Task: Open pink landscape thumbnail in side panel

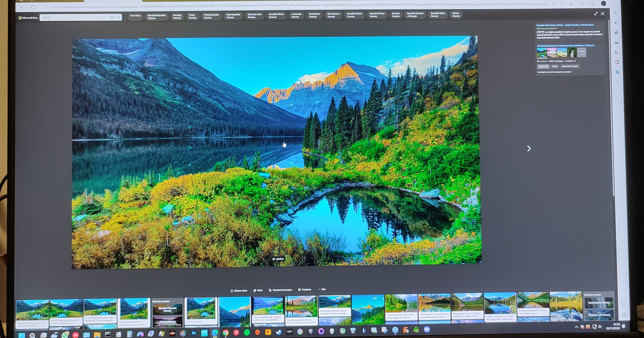Action: coord(551,52)
